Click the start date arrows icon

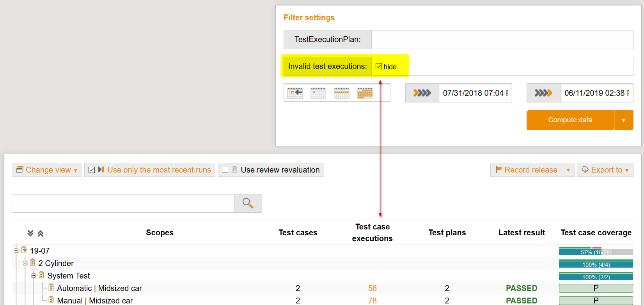[x=422, y=93]
